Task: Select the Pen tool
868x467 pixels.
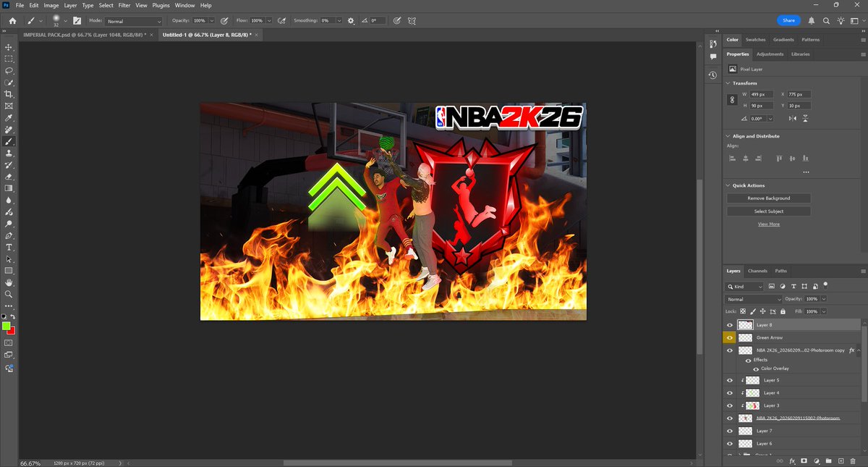Action: click(9, 235)
